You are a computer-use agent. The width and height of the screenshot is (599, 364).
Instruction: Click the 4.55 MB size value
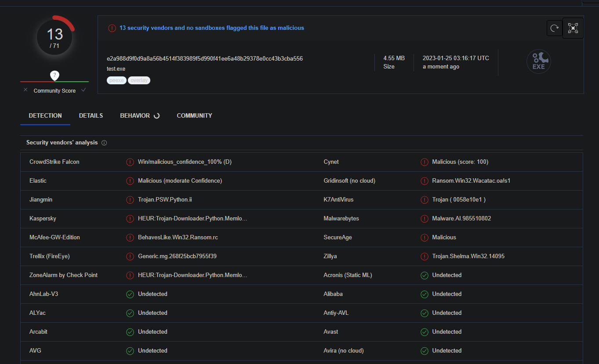click(x=394, y=58)
